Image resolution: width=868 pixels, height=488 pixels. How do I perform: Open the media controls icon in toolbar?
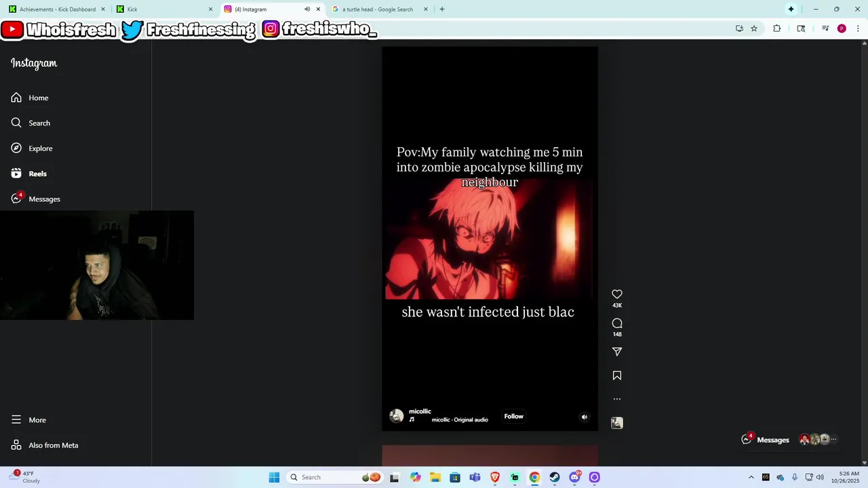(x=825, y=28)
